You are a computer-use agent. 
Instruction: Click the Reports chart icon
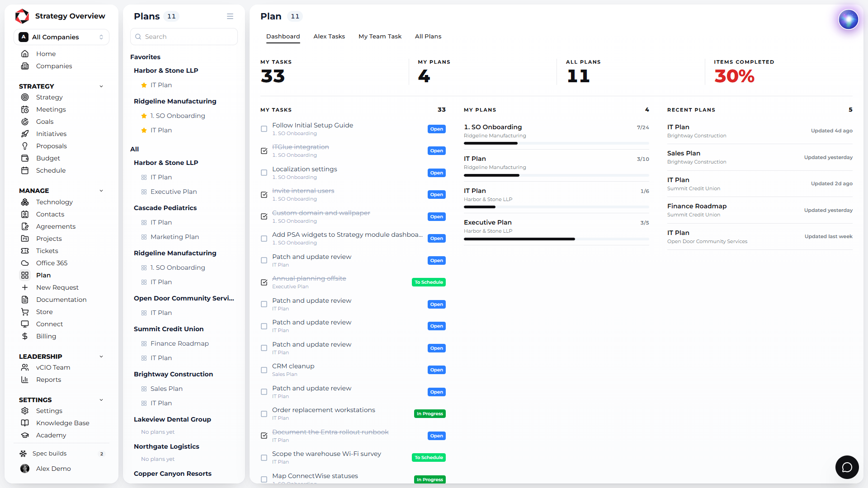coord(25,380)
